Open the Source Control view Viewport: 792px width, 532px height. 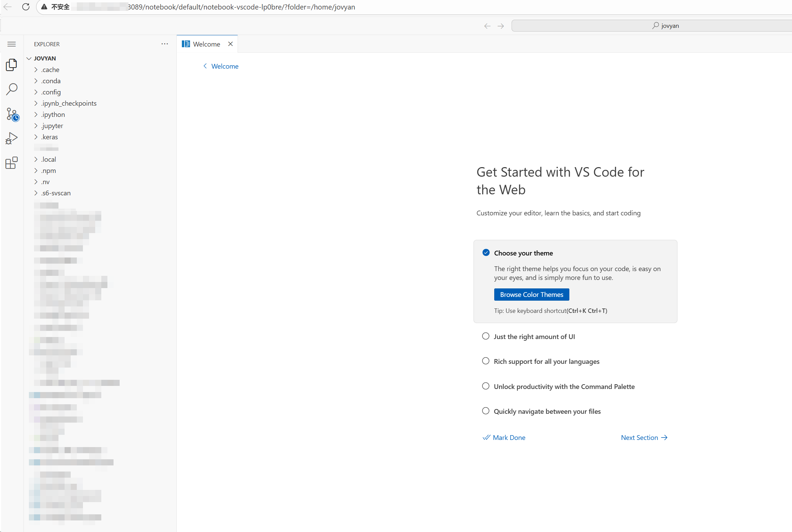point(12,114)
